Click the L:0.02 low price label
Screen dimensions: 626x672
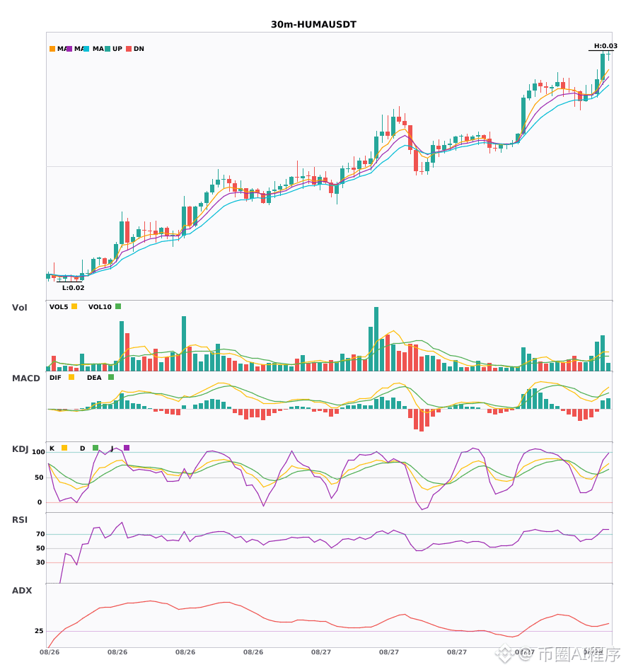tap(74, 288)
